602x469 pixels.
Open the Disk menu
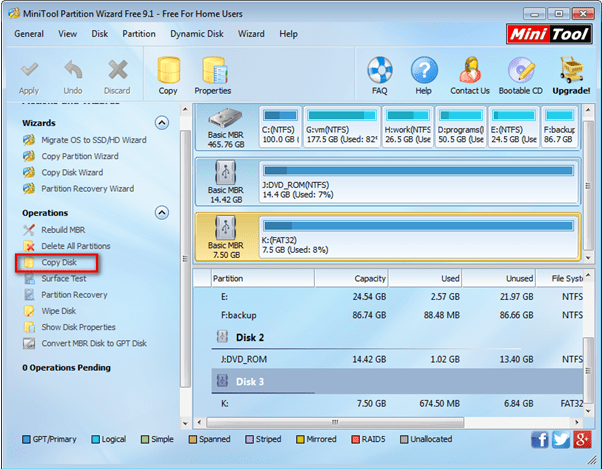tap(99, 34)
